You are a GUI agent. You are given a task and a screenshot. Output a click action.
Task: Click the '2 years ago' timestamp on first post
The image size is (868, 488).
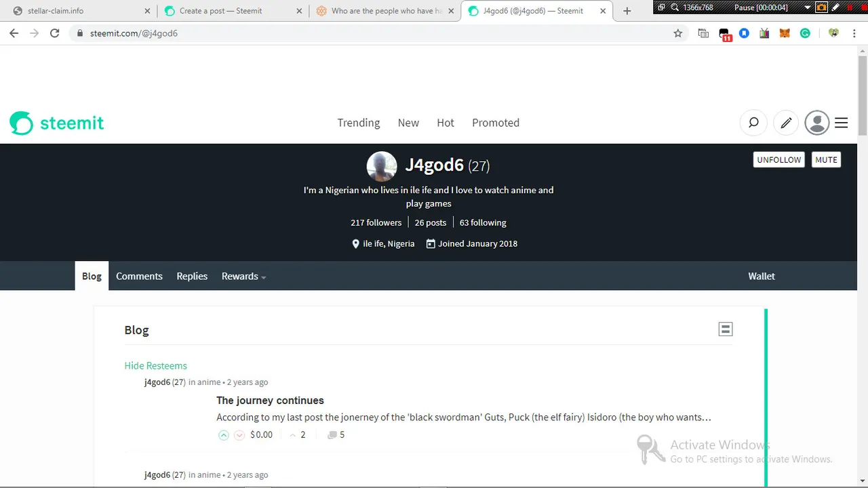coord(248,382)
